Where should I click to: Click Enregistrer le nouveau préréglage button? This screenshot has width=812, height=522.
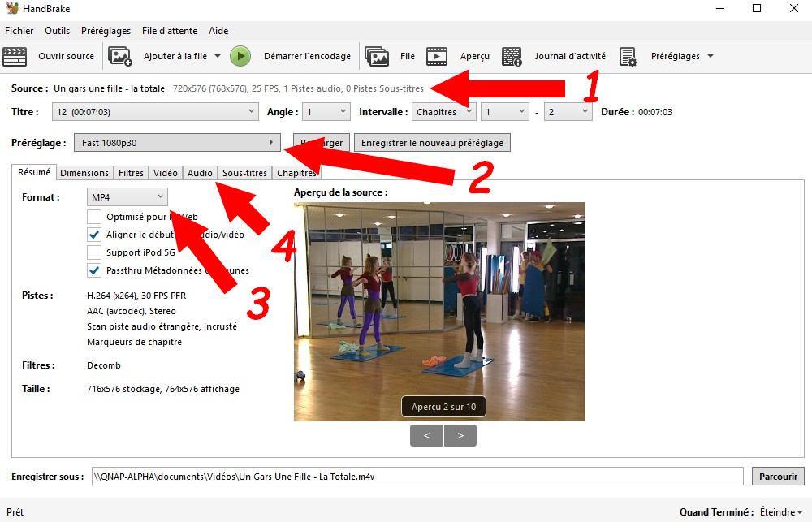432,143
